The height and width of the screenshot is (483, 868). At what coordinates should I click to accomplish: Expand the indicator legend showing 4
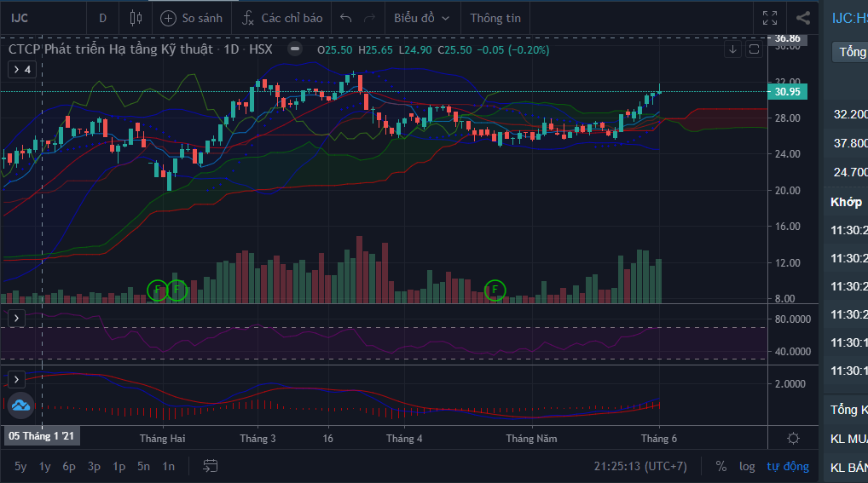[23, 69]
